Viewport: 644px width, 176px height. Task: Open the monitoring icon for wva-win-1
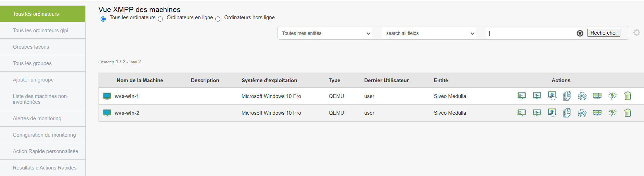tap(537, 96)
